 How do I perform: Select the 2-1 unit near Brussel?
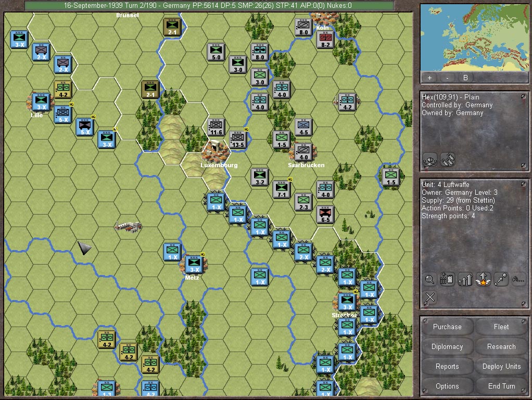[172, 27]
